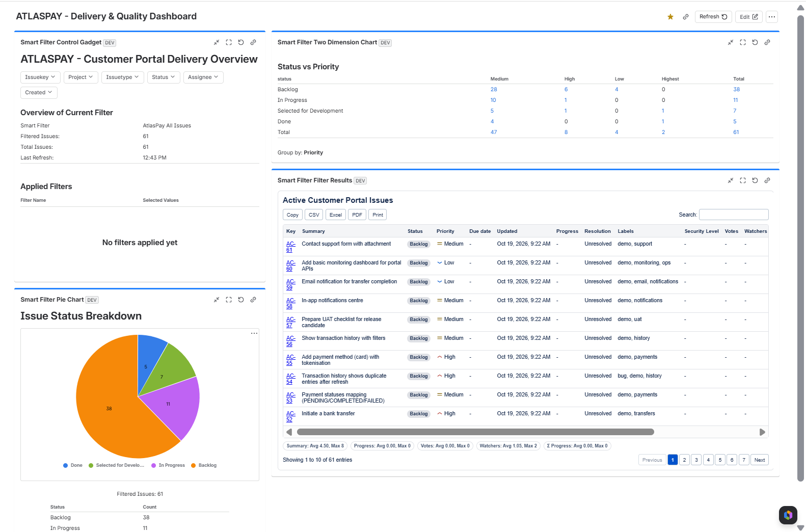Toggle the In Progress legend entry
The image size is (806, 532).
click(168, 465)
